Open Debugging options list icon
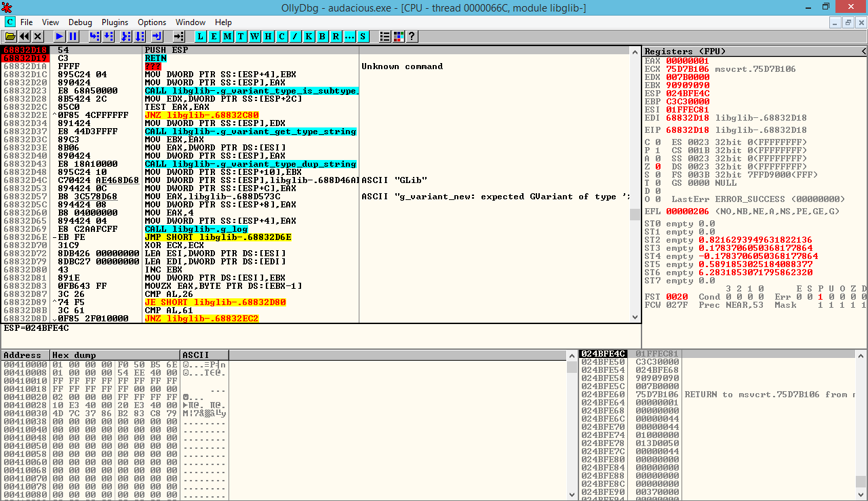Screen dimensions: 868x501 coord(385,36)
